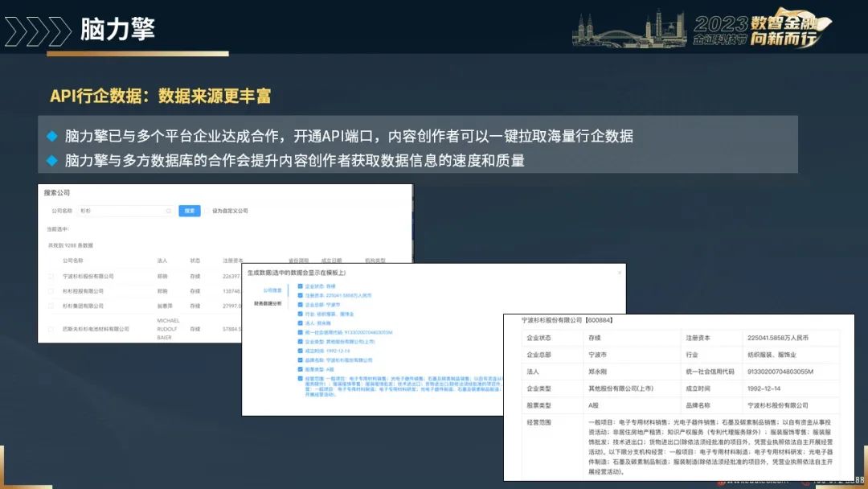Select checkbox for 杉杉集团有限公司 row
Viewport: 868px width, 489px height.
point(51,306)
